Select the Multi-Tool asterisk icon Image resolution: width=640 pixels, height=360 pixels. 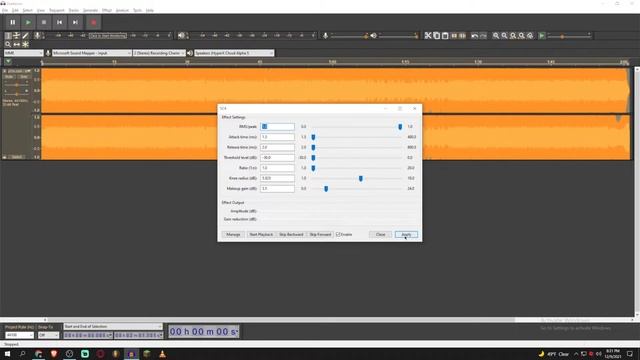point(25,44)
